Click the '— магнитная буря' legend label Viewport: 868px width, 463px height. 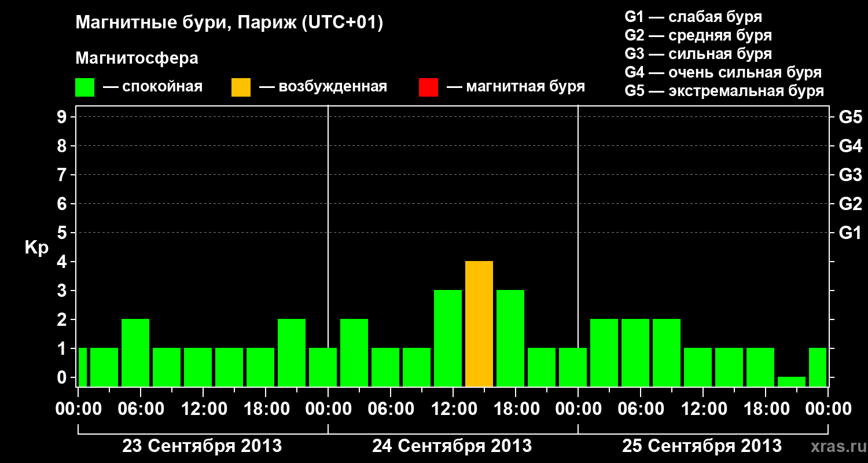pyautogui.click(x=516, y=87)
